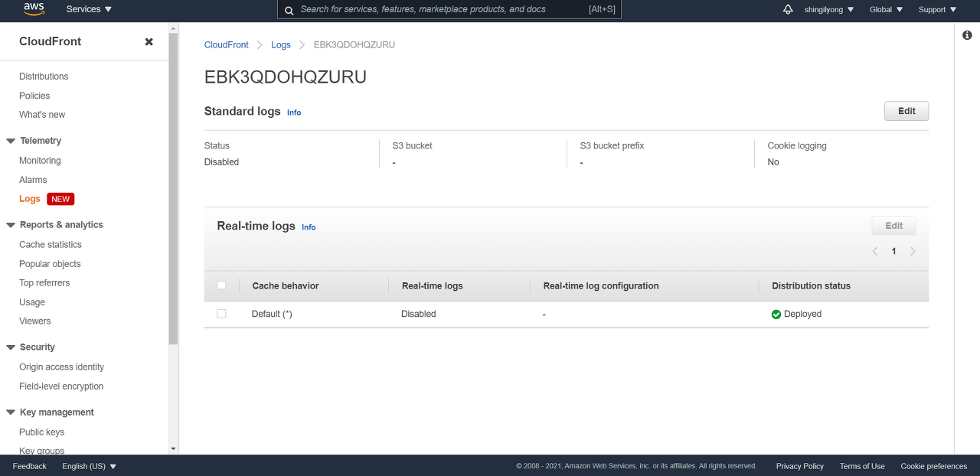This screenshot has height=476, width=980.
Task: Open Distributions in the sidebar
Action: 44,77
